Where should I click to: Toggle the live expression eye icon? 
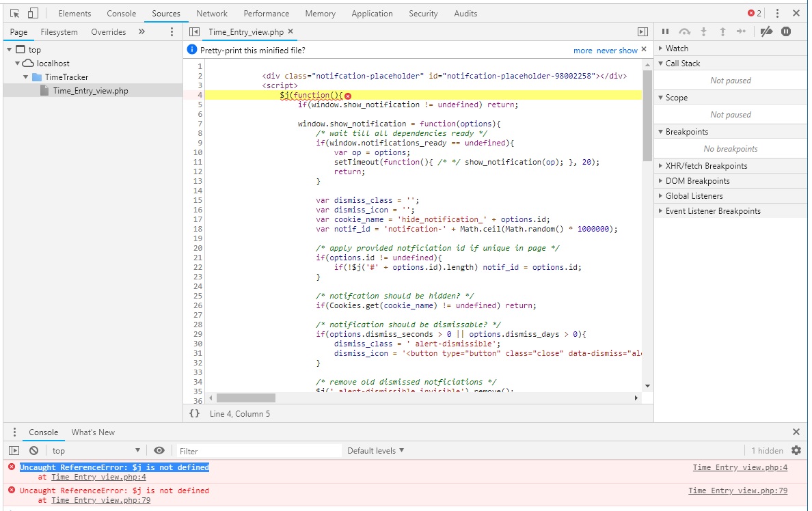[x=159, y=450]
